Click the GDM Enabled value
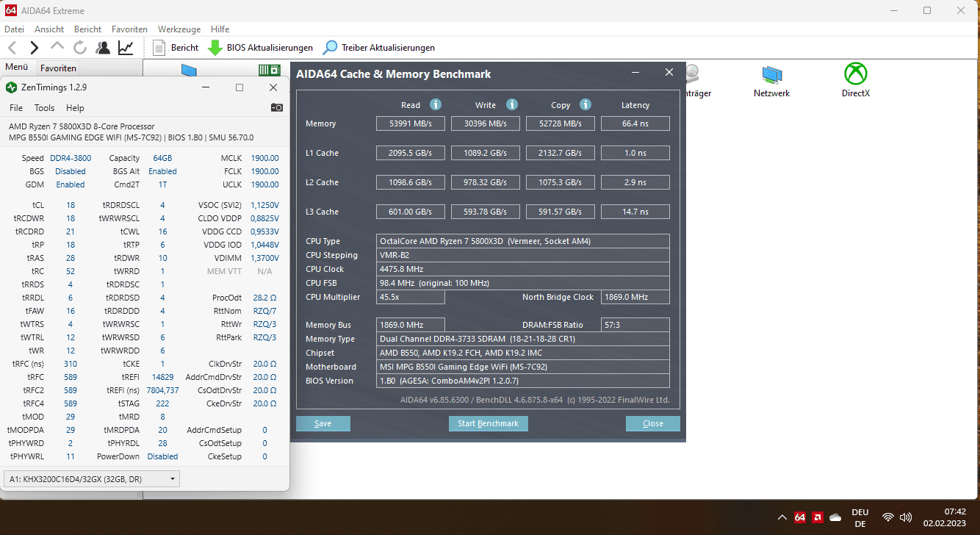This screenshot has width=980, height=535. tap(71, 184)
